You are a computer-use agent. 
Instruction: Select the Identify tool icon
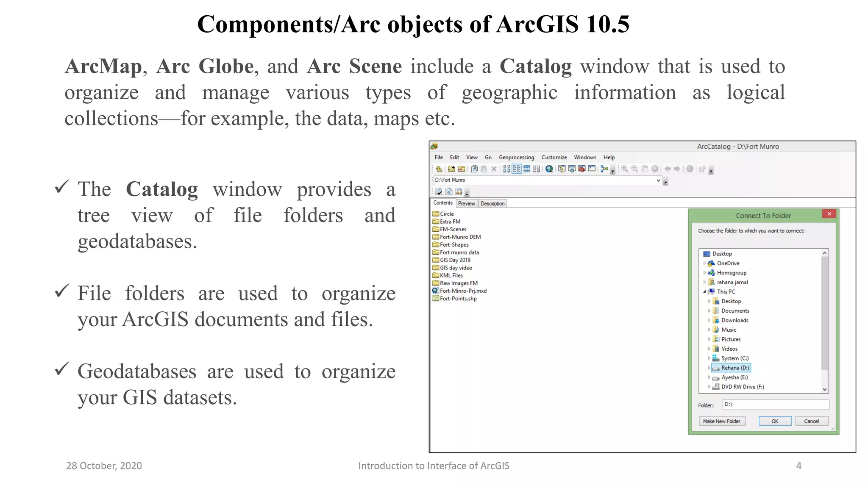tap(690, 169)
